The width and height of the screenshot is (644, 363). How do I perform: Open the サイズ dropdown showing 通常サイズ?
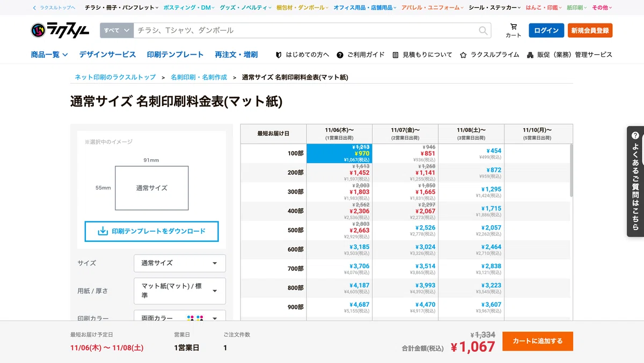coord(180,263)
